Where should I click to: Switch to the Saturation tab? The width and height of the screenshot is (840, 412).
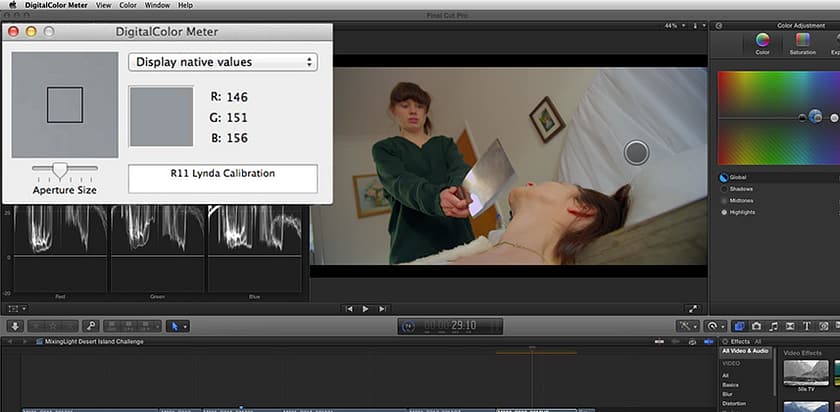[x=802, y=44]
